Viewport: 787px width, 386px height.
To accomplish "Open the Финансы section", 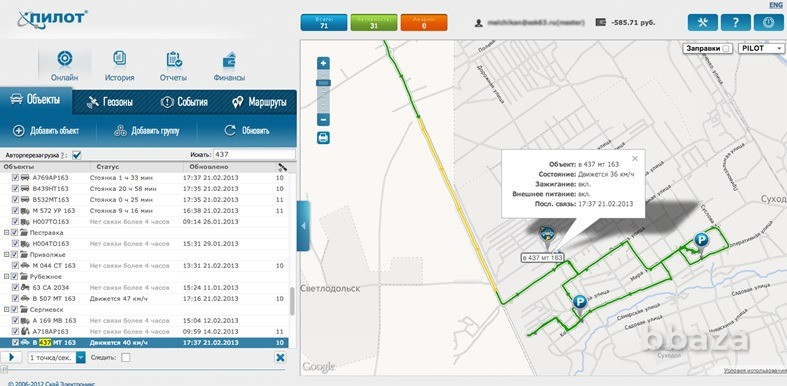I will (229, 66).
